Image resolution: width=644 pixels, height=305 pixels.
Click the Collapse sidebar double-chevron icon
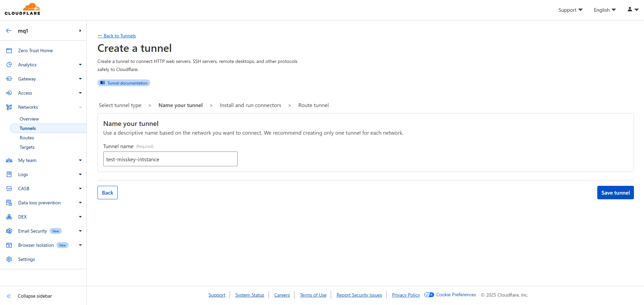(x=9, y=296)
